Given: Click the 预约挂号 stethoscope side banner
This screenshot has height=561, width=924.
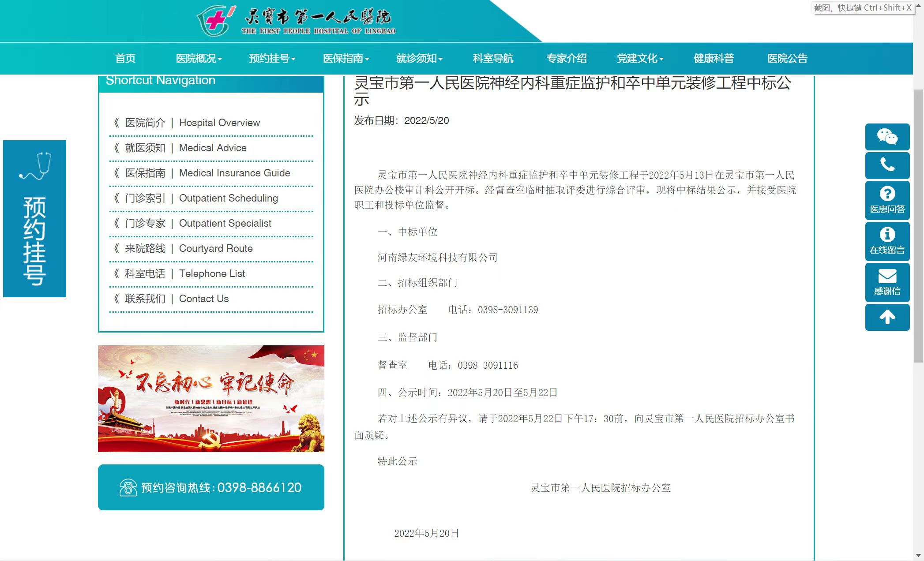Looking at the screenshot, I should click(x=34, y=218).
